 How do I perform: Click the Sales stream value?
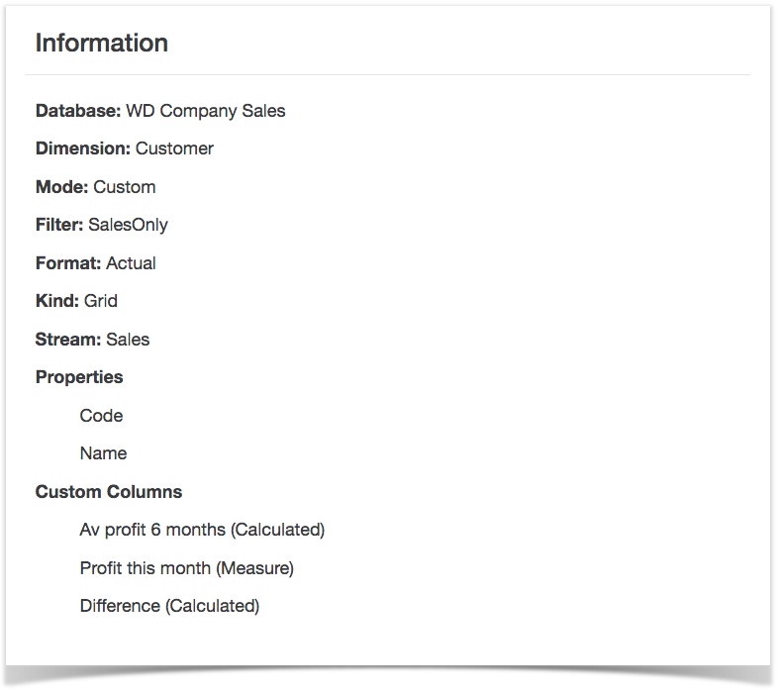click(x=128, y=340)
